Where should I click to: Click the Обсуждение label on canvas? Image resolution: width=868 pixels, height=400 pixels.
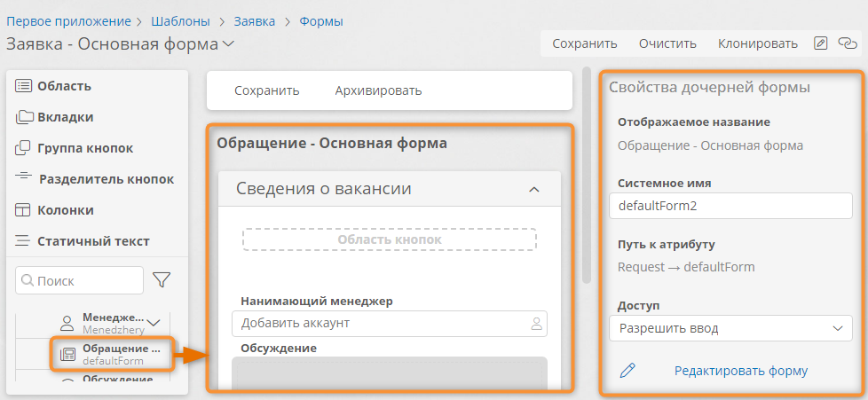coord(279,348)
